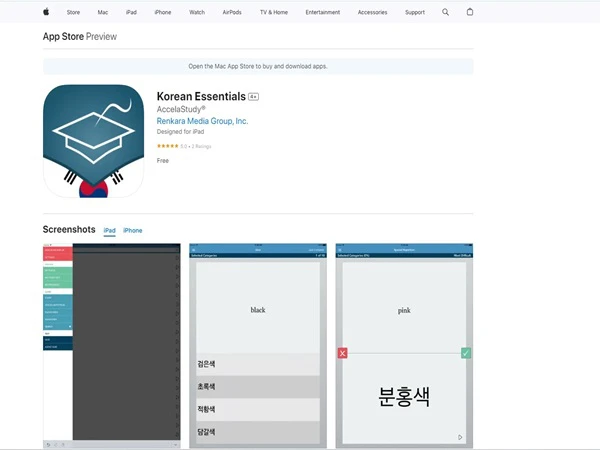Viewport: 600px width, 450px height.
Task: Click the Korean Essentials title
Action: tap(201, 96)
